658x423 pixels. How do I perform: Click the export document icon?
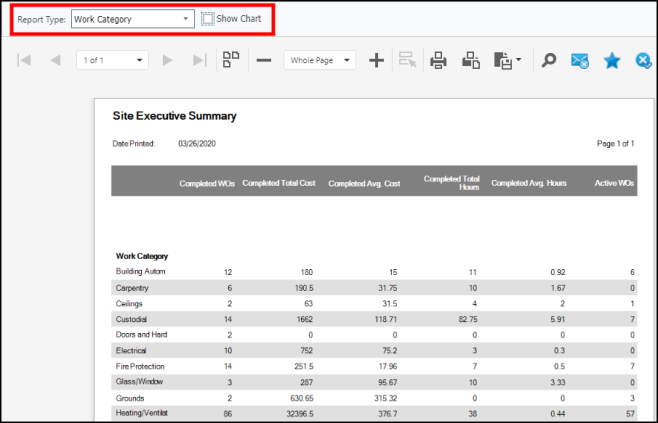click(503, 60)
